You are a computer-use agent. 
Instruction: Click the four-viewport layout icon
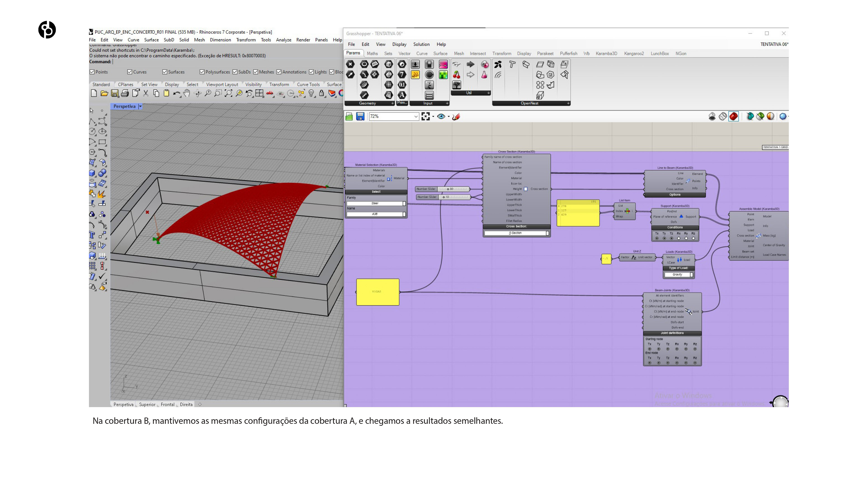tap(259, 93)
